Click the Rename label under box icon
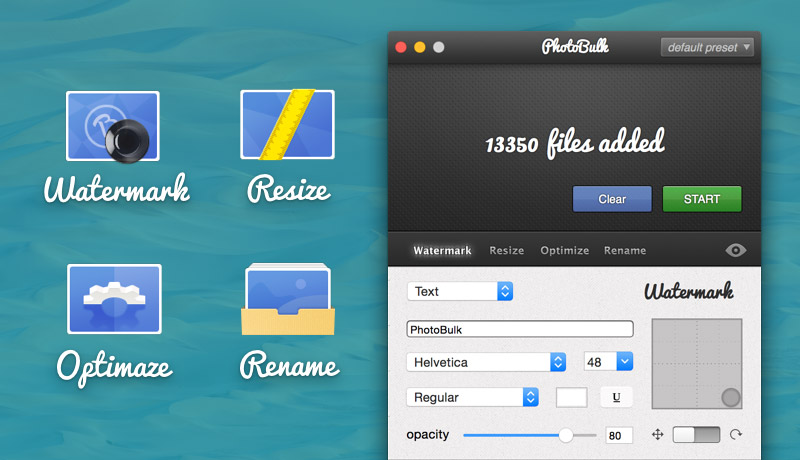Screen dimensions: 800x460 click(x=289, y=365)
